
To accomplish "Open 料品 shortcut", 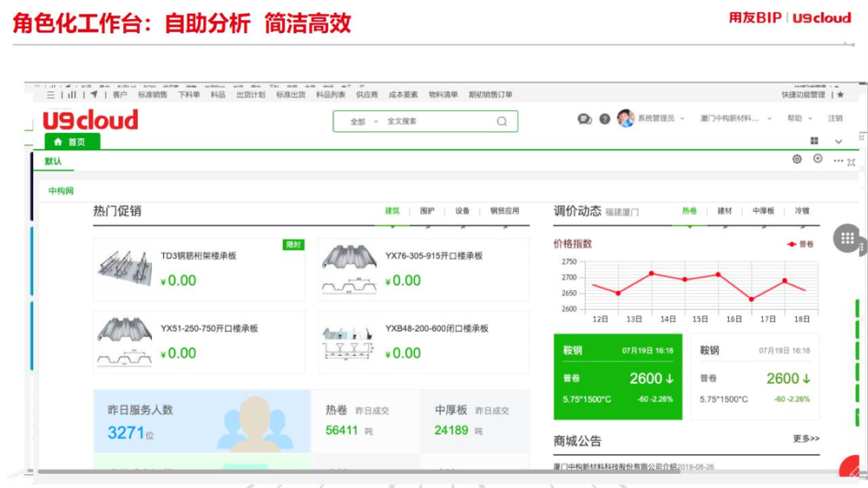I will [x=218, y=95].
